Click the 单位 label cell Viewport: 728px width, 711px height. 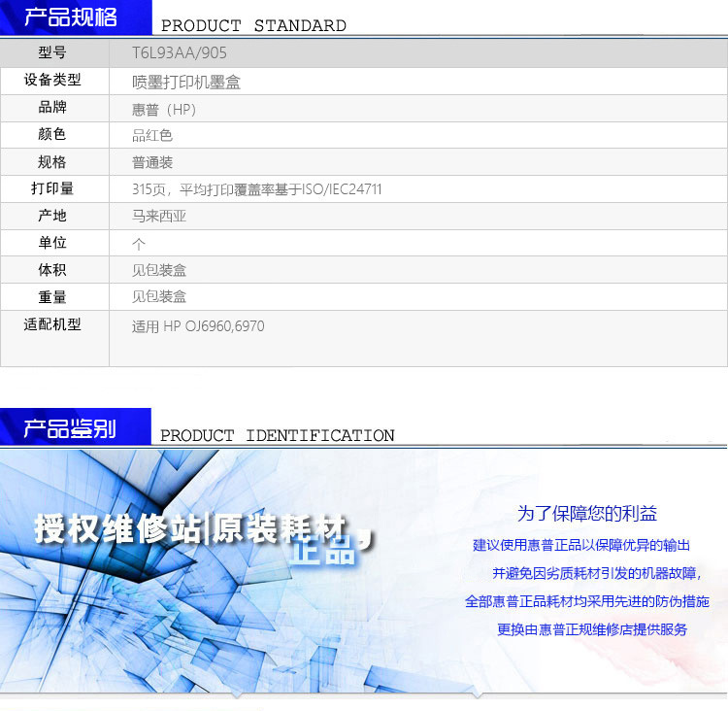coord(52,243)
